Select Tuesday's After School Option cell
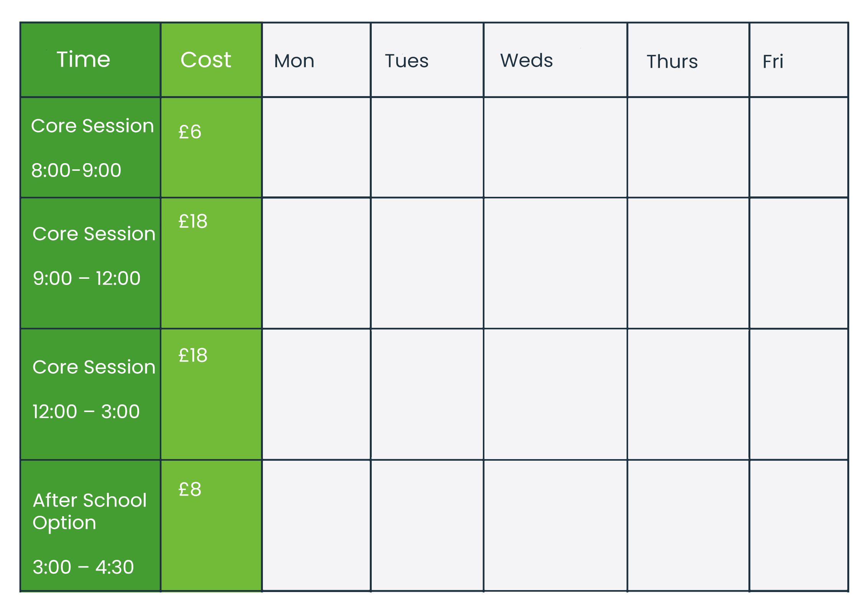The image size is (868, 615). pyautogui.click(x=427, y=525)
